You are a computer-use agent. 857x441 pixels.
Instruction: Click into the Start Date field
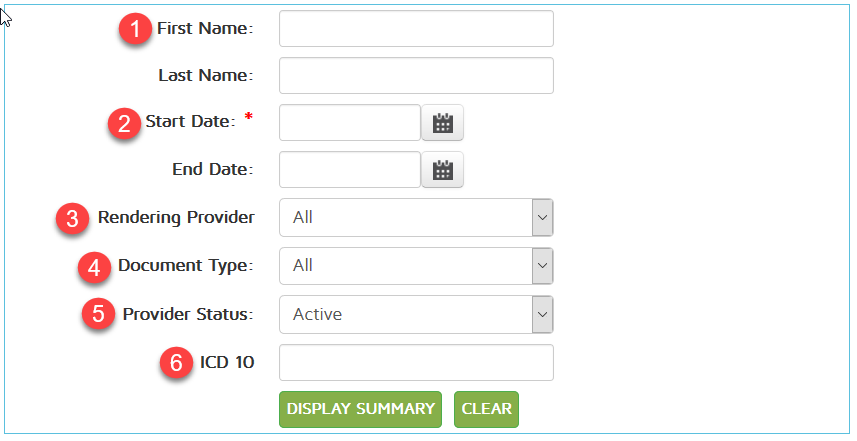pos(349,123)
